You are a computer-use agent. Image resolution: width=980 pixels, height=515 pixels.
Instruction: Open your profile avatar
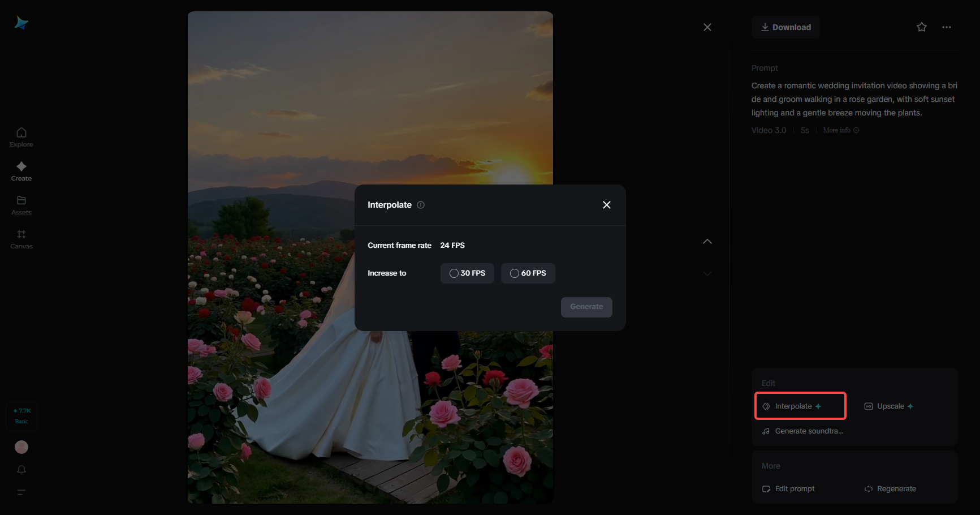coord(21,447)
